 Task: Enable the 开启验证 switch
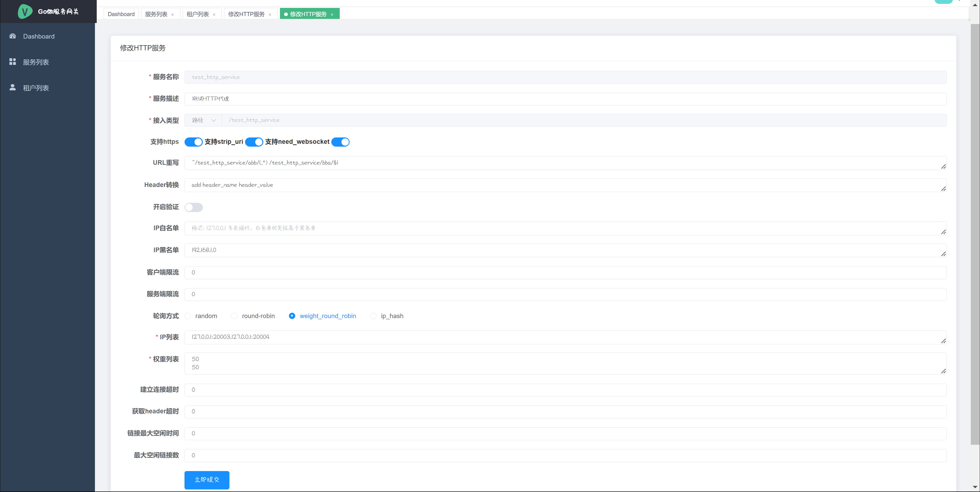click(x=193, y=207)
